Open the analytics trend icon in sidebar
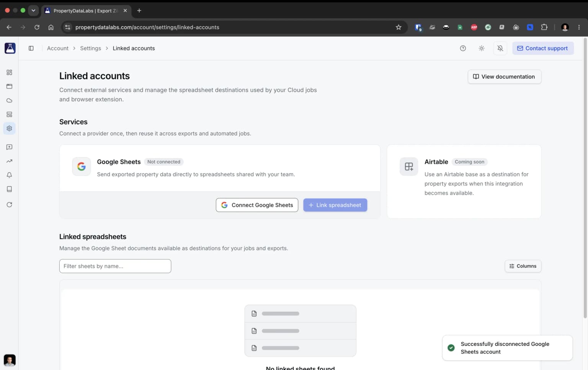Image resolution: width=588 pixels, height=370 pixels. pyautogui.click(x=9, y=161)
